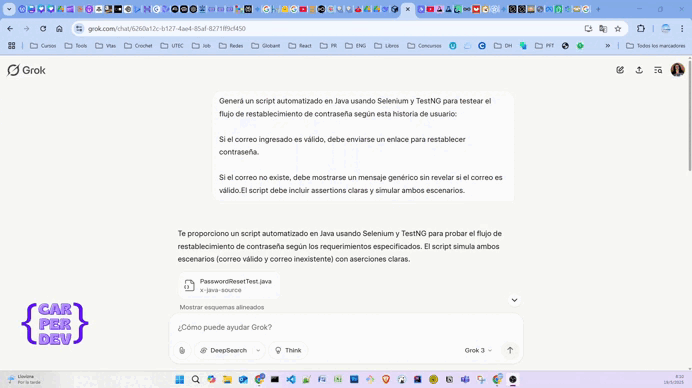Viewport: 692px width, 388px height.
Task: Jump to latest message down-chevron button
Action: tap(514, 300)
